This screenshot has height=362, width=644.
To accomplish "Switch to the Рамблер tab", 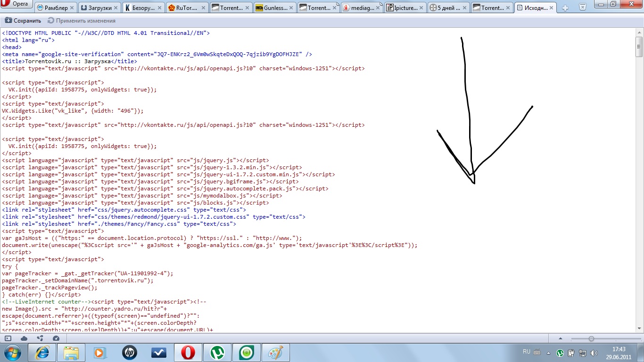I will point(56,8).
